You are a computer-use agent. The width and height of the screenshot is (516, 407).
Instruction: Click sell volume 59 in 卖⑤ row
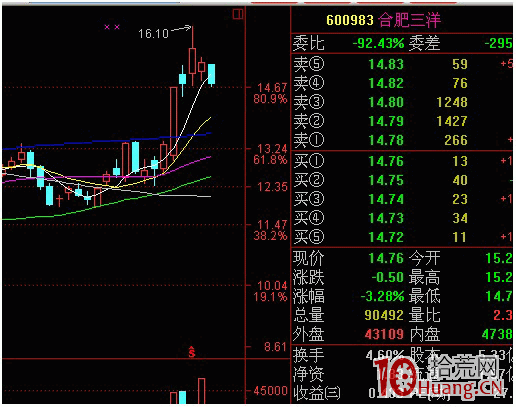[x=460, y=64]
